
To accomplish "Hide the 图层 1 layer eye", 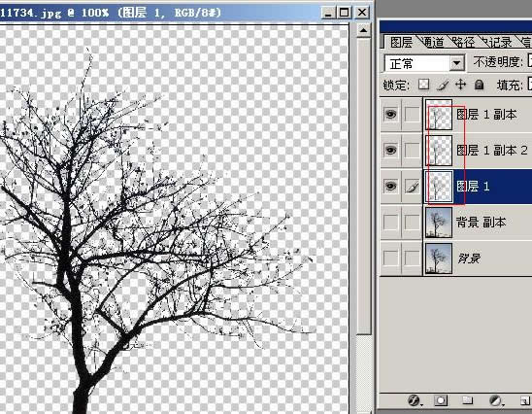I will 390,187.
